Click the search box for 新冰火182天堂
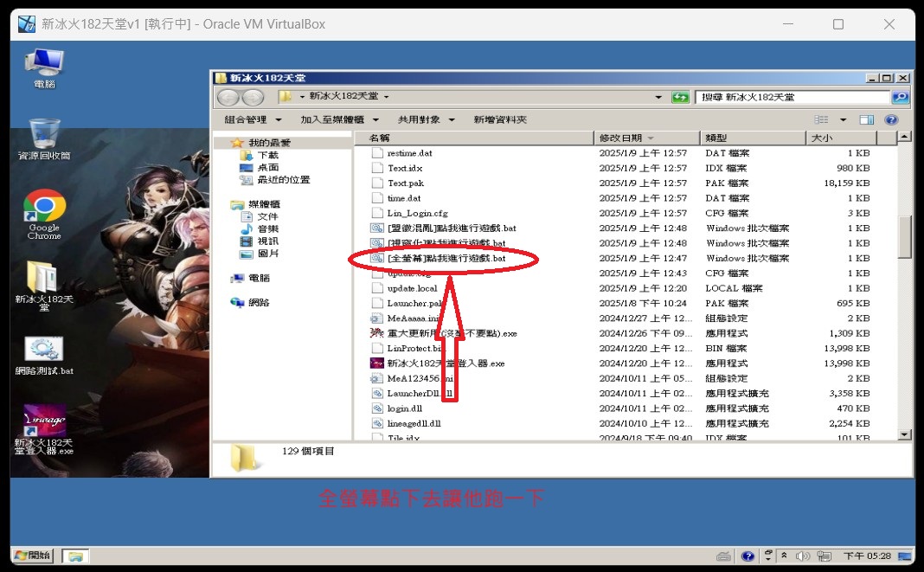The height and width of the screenshot is (572, 924). [792, 97]
